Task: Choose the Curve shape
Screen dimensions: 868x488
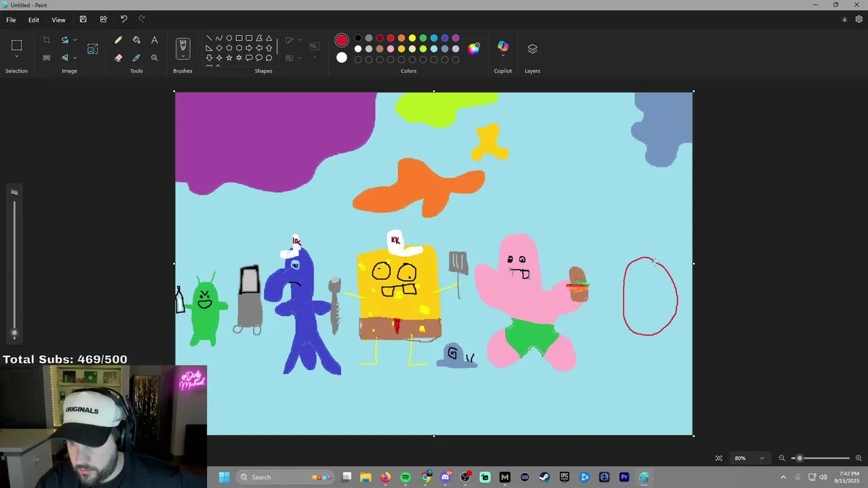Action: 219,38
